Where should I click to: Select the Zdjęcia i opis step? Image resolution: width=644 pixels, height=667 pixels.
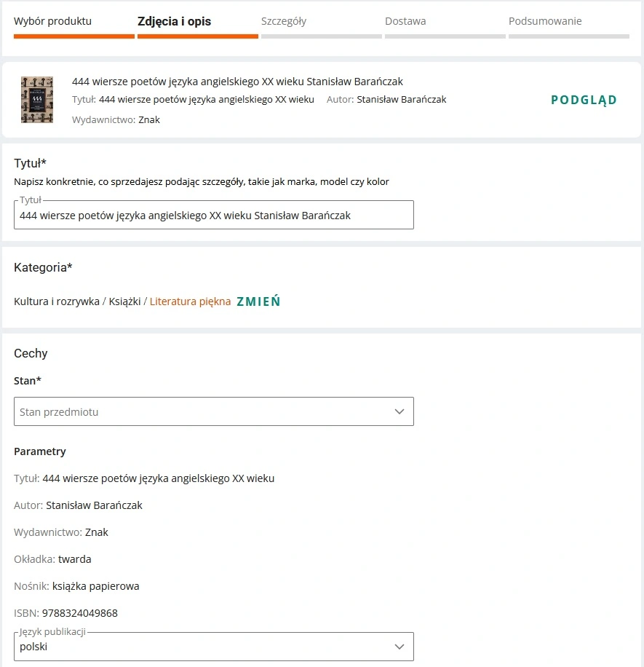(174, 21)
